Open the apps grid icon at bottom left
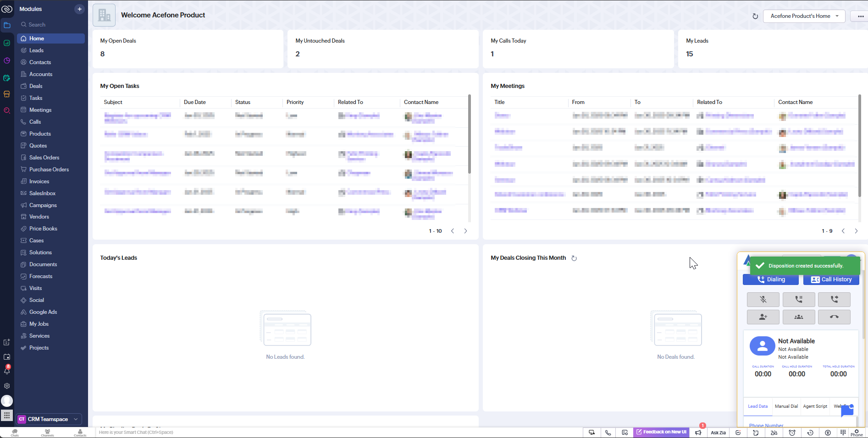This screenshot has width=868, height=438. [x=7, y=415]
